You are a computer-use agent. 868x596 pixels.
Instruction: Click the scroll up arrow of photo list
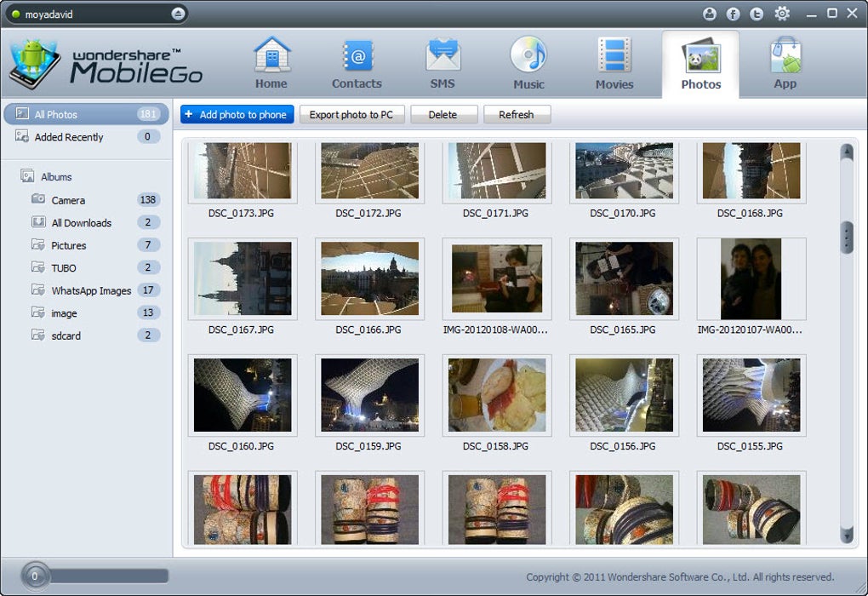click(x=847, y=152)
